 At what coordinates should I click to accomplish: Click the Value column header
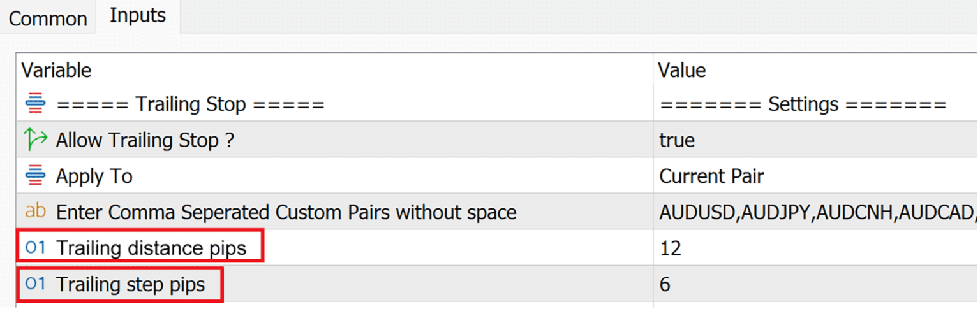pyautogui.click(x=681, y=69)
